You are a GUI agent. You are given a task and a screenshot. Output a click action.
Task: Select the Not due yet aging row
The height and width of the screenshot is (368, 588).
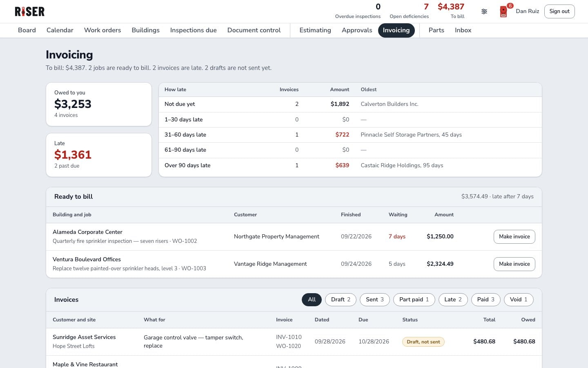[350, 104]
